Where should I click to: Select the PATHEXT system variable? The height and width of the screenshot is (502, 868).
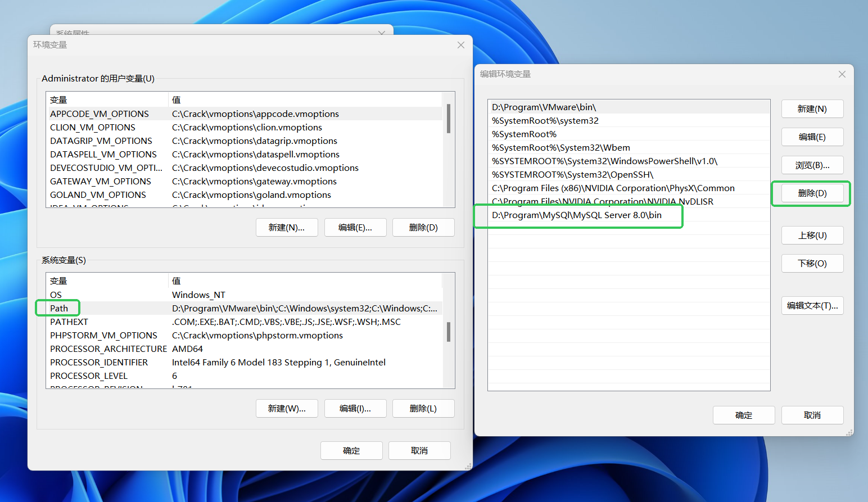[x=245, y=322]
